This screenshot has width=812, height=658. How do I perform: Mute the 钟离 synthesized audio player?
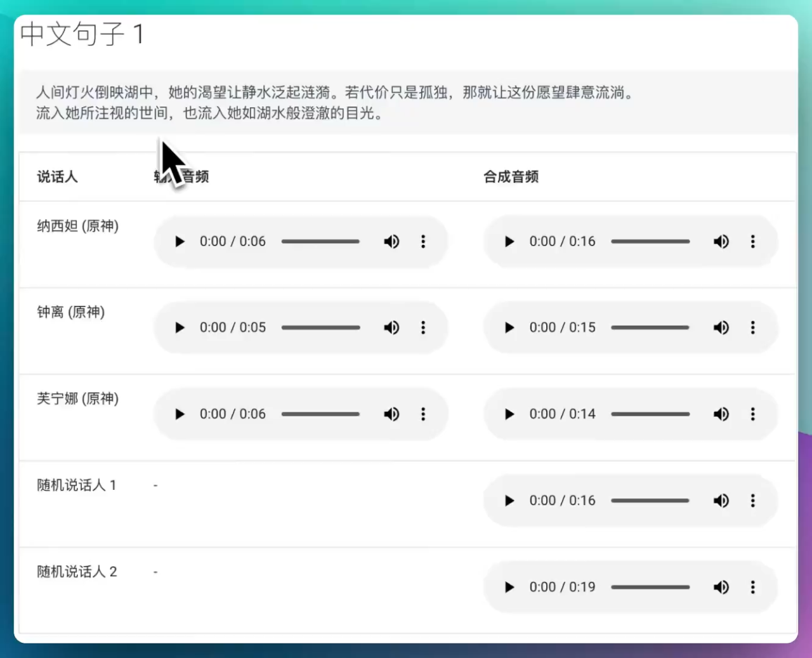pos(721,328)
